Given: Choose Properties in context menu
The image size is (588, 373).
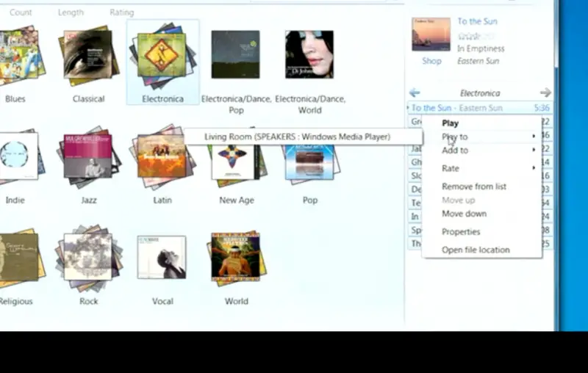Looking at the screenshot, I should 481,232.
